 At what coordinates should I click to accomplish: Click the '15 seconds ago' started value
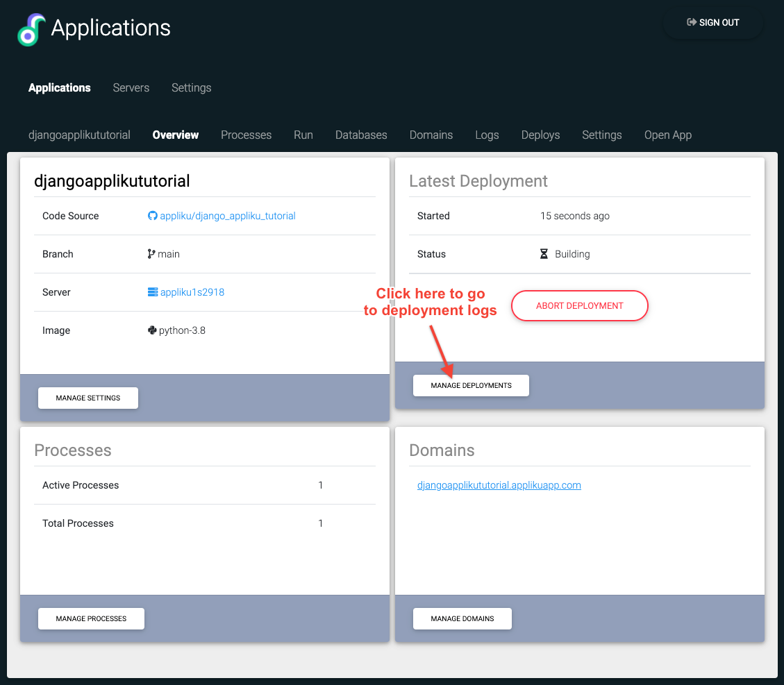pyautogui.click(x=575, y=216)
